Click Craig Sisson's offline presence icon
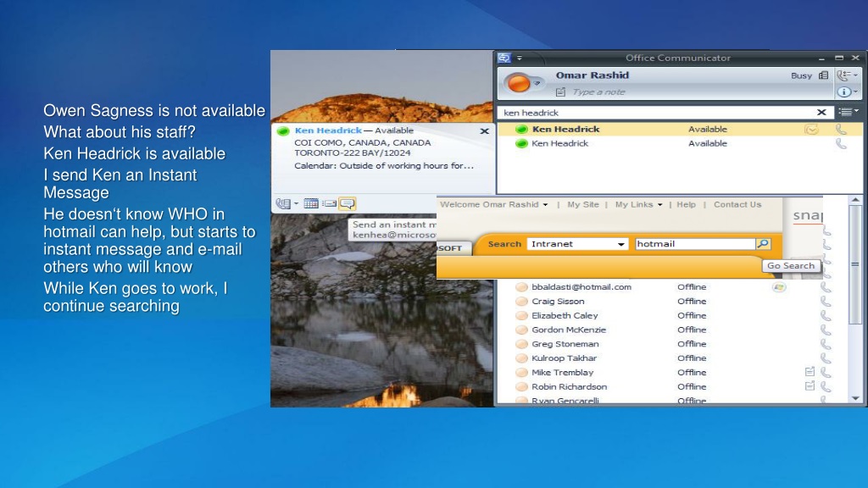 pyautogui.click(x=521, y=302)
